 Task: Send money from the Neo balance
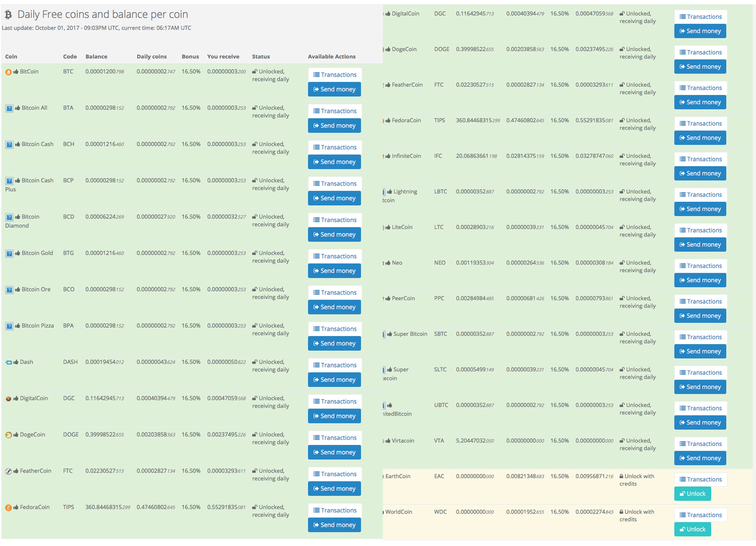coord(700,280)
